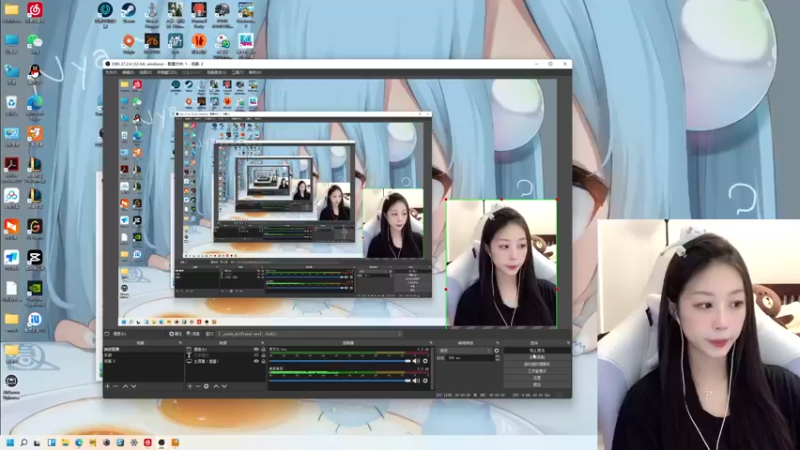The height and width of the screenshot is (450, 800).
Task: Mute second audio mixer channel speaker
Action: (416, 381)
